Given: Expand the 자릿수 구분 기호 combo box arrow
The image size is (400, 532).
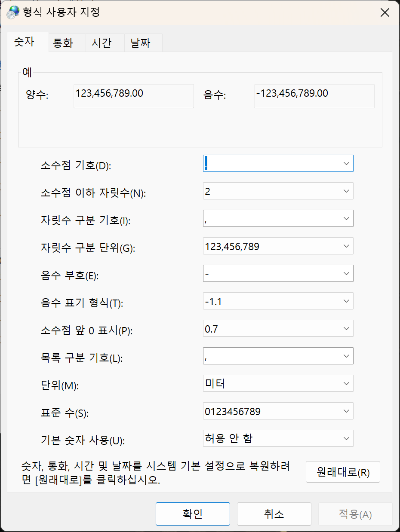Looking at the screenshot, I should coord(346,219).
